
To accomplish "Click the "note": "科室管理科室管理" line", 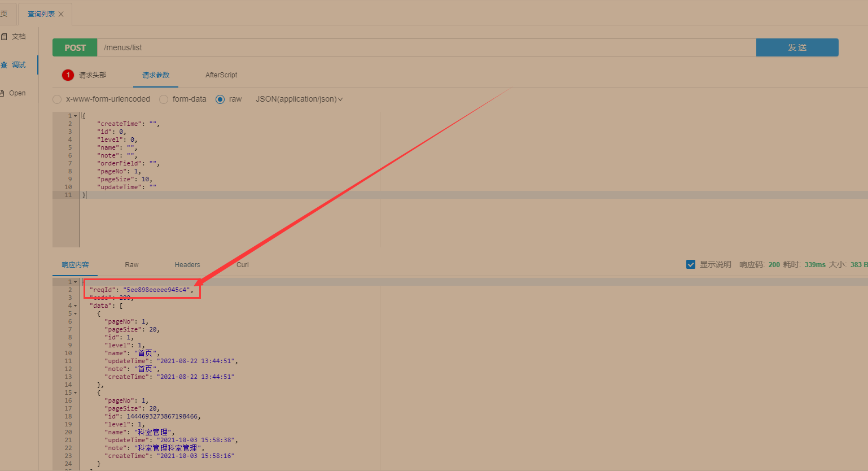I will click(x=155, y=448).
